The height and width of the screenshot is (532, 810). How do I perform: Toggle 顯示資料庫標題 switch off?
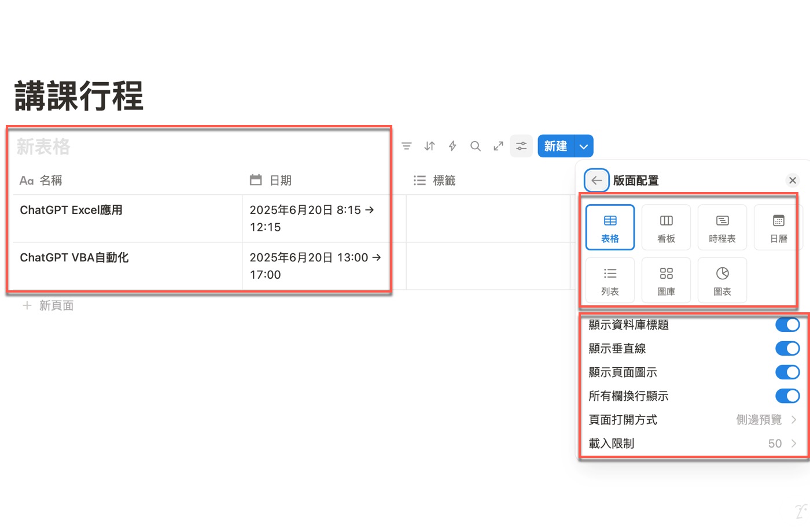click(787, 325)
